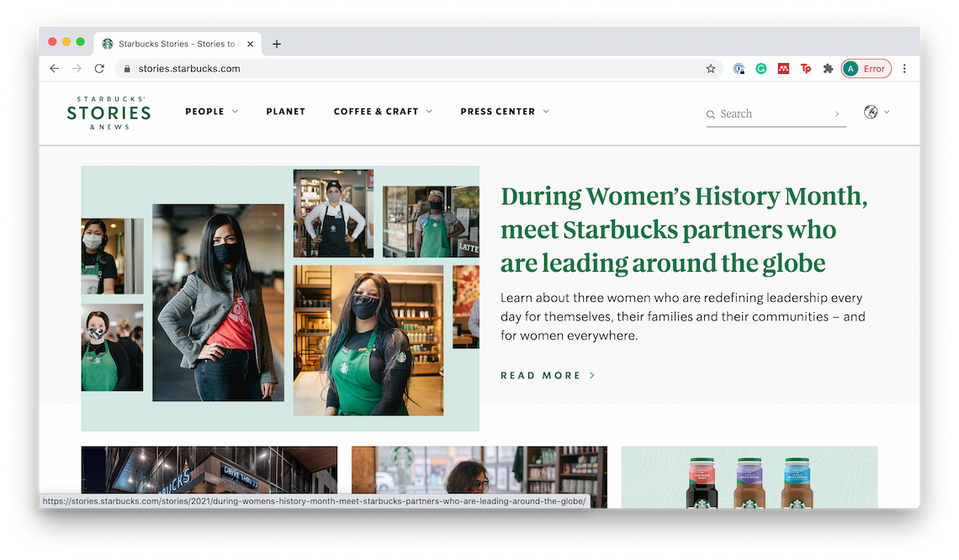959x560 pixels.
Task: Click the Tp extension icon
Action: coord(806,68)
